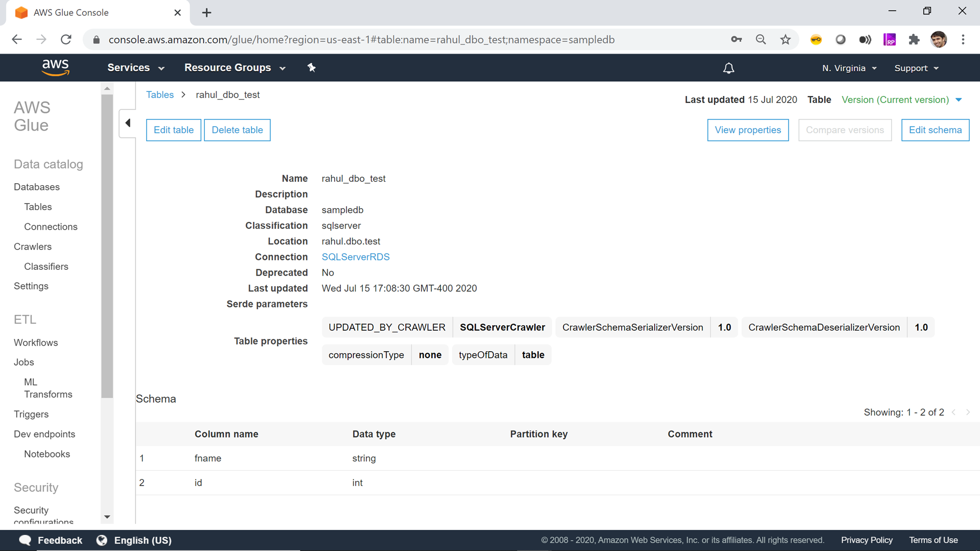Click the AWS logo home icon

55,68
